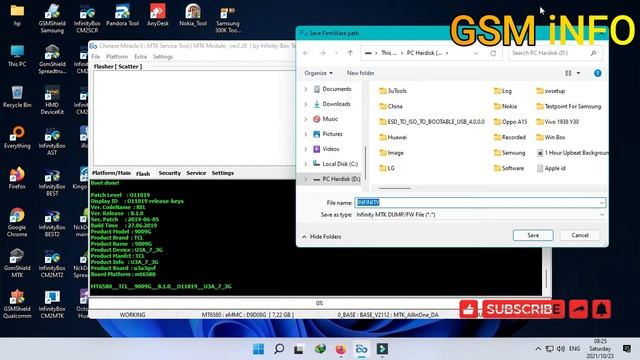
Task: Open This PC desktop icon
Action: pos(17,56)
